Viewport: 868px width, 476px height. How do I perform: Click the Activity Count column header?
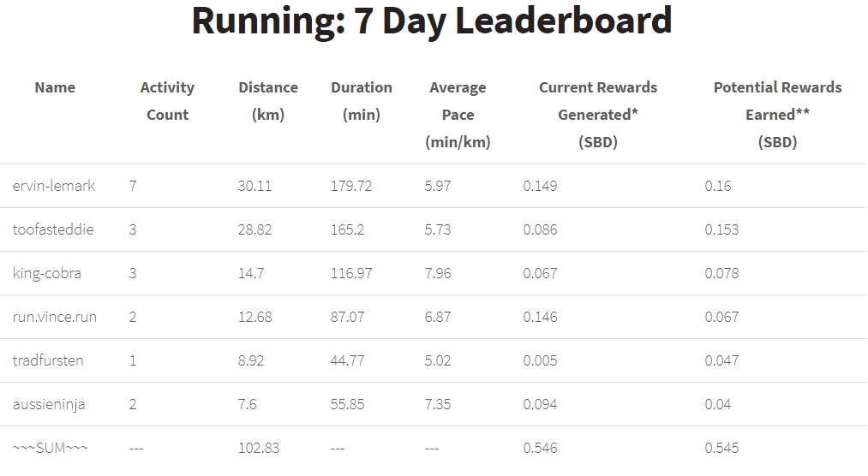167,101
